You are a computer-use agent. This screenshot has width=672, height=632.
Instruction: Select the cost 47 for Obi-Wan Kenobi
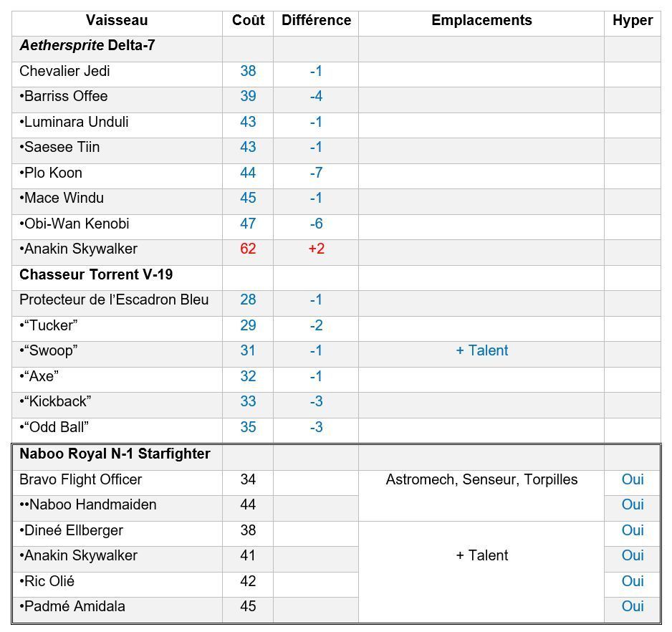(x=248, y=224)
